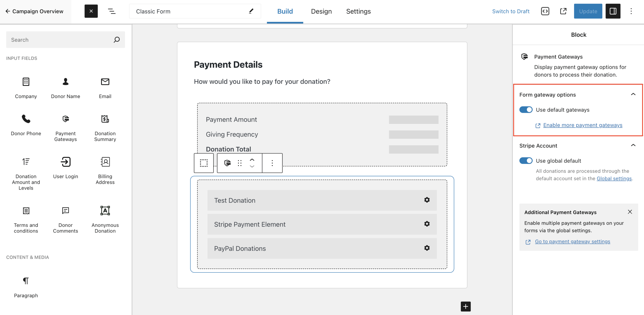Toggle the block settings sidebar panel
The height and width of the screenshot is (315, 644).
pos(613,11)
